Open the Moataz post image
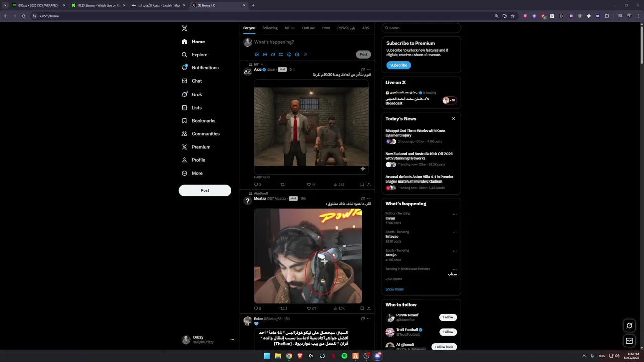The image size is (644, 362). pyautogui.click(x=308, y=256)
